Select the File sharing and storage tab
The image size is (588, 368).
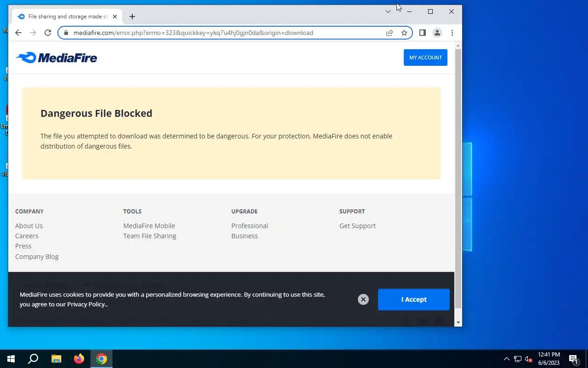click(67, 17)
